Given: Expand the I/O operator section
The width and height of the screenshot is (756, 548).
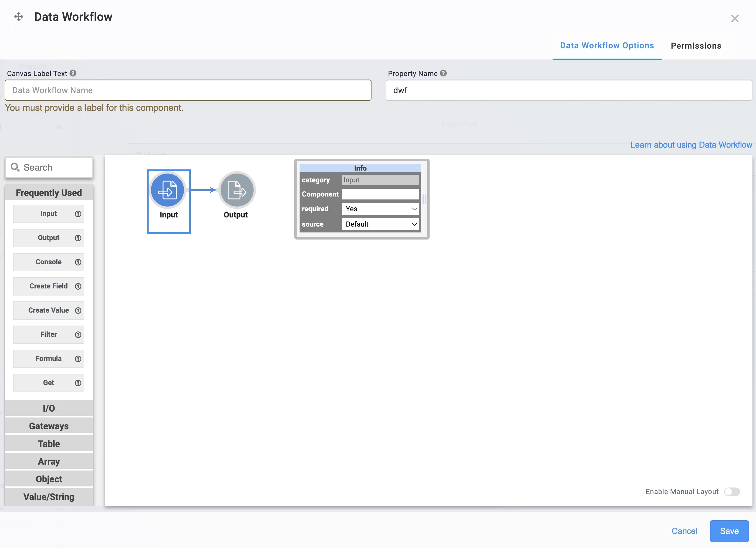Looking at the screenshot, I should click(x=49, y=408).
